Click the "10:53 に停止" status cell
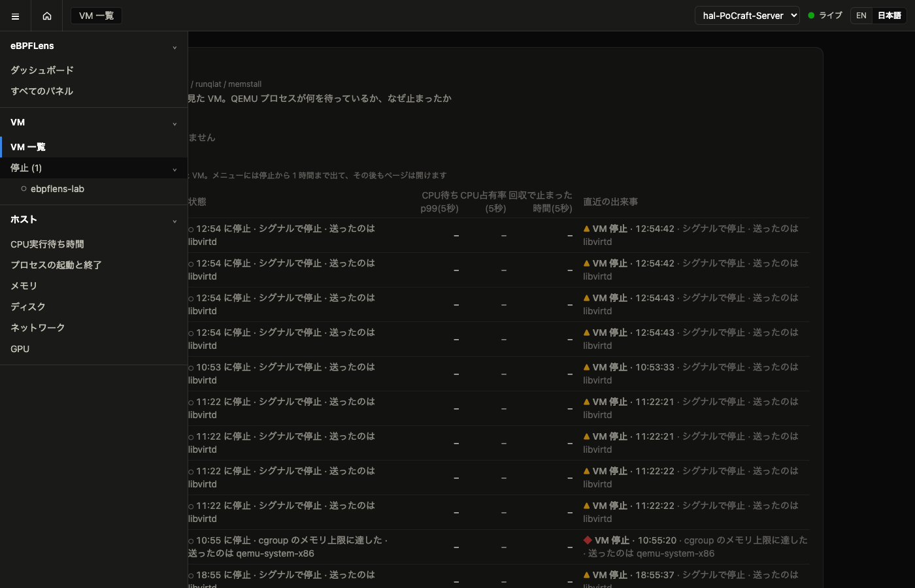Screen dimensions: 915x588 pyautogui.click(x=282, y=374)
